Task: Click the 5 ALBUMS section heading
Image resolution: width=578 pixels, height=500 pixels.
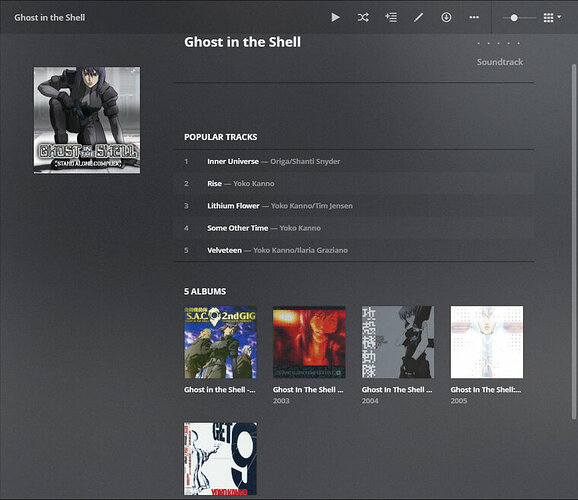Action: [x=205, y=291]
